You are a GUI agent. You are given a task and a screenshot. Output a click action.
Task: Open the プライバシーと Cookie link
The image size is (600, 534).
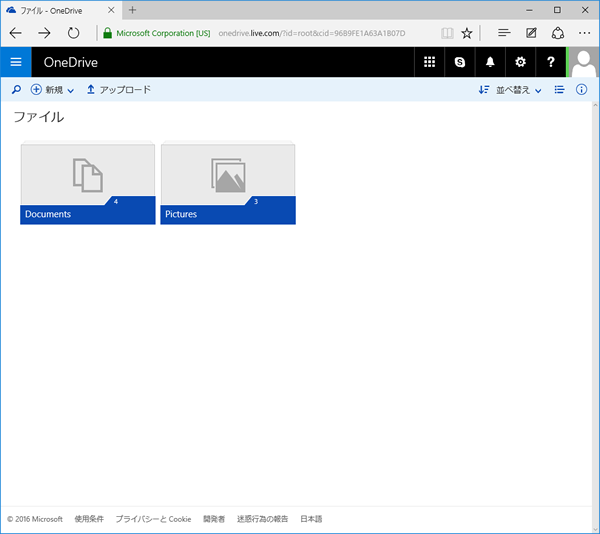(x=153, y=519)
